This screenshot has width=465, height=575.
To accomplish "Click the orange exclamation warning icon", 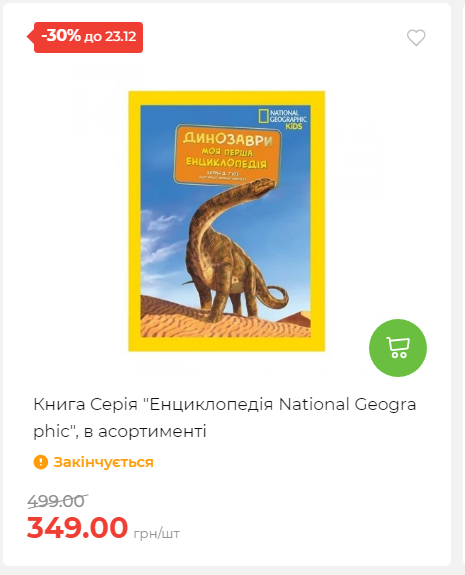I will [41, 462].
